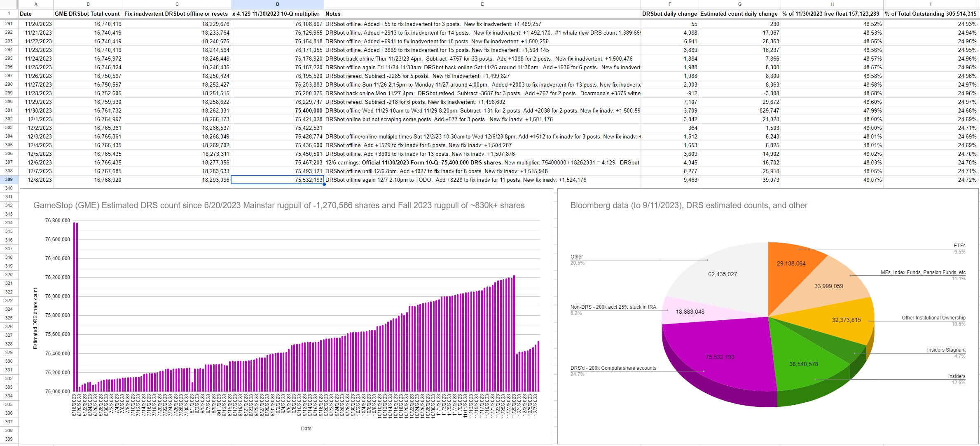Click the 'Other Institutional Ownership' pie label

(x=933, y=318)
